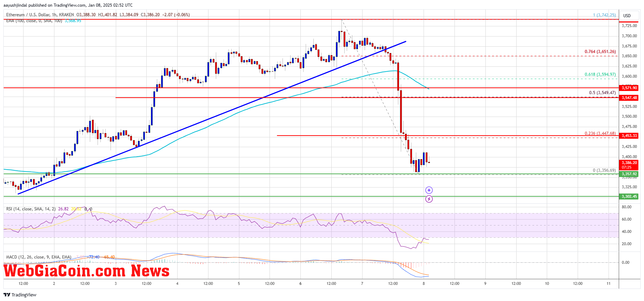This screenshot has width=644, height=301.
Task: Click the time axis label 11
Action: [x=609, y=283]
